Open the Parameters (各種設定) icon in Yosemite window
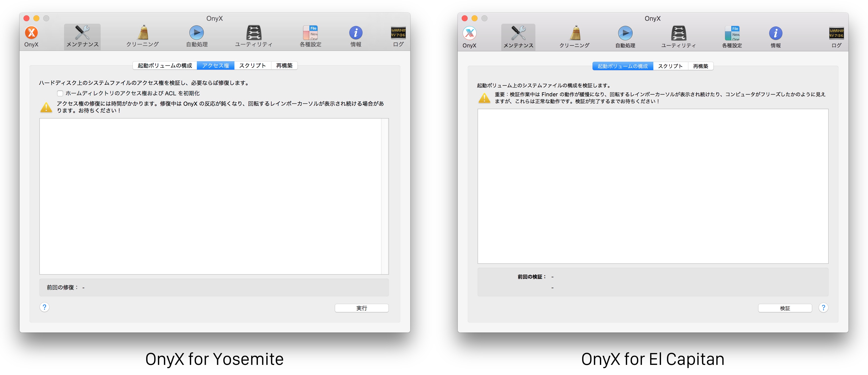 click(x=310, y=33)
